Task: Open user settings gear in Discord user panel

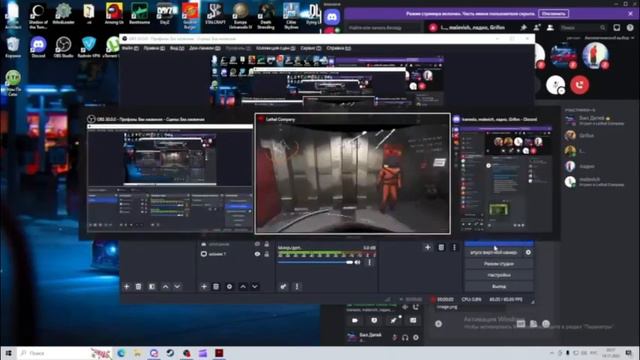Action: point(416,338)
